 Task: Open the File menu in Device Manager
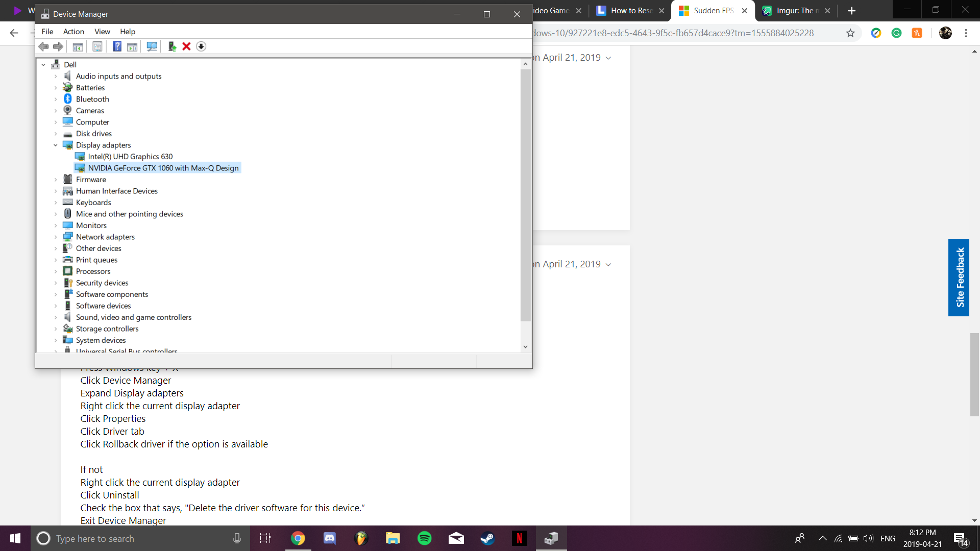(x=47, y=32)
